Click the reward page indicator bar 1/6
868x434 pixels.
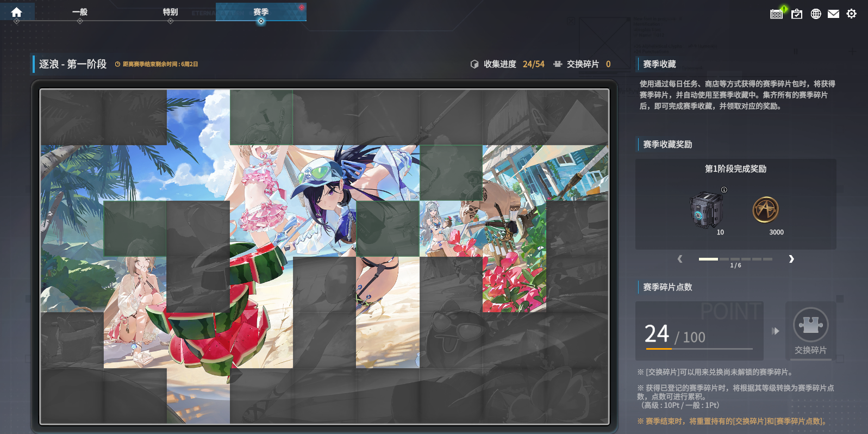point(735,259)
